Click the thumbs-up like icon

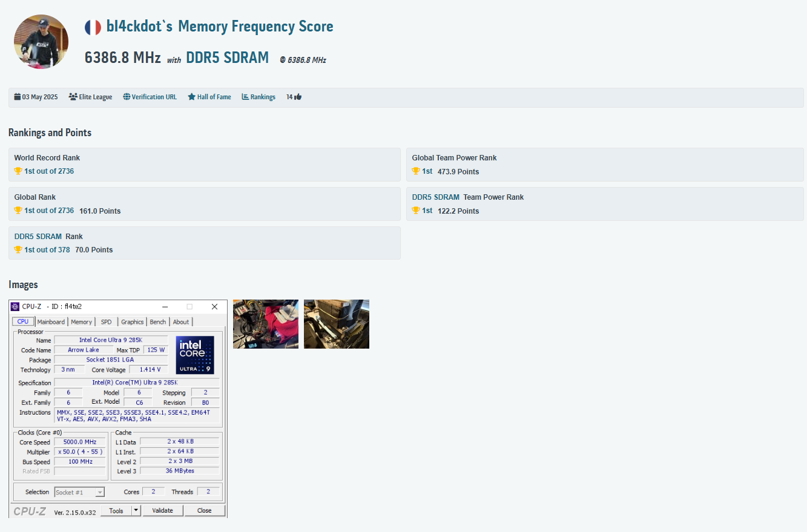point(298,97)
